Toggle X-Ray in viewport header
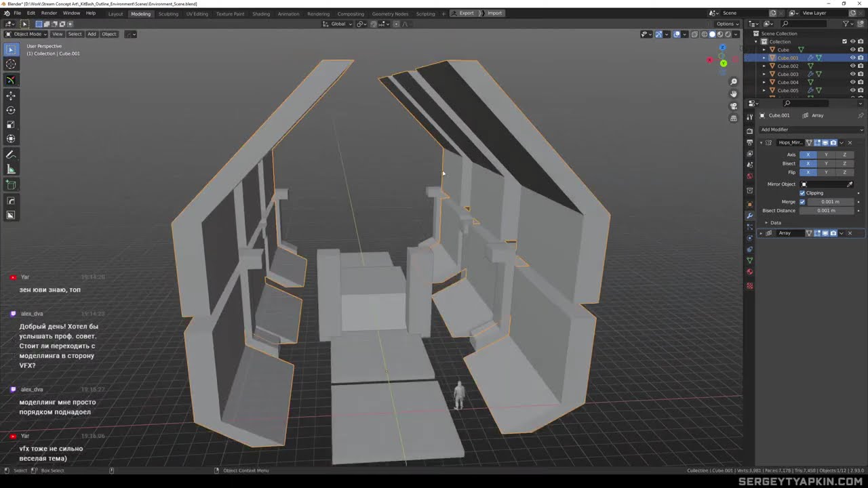The width and height of the screenshot is (868, 488). pos(694,34)
